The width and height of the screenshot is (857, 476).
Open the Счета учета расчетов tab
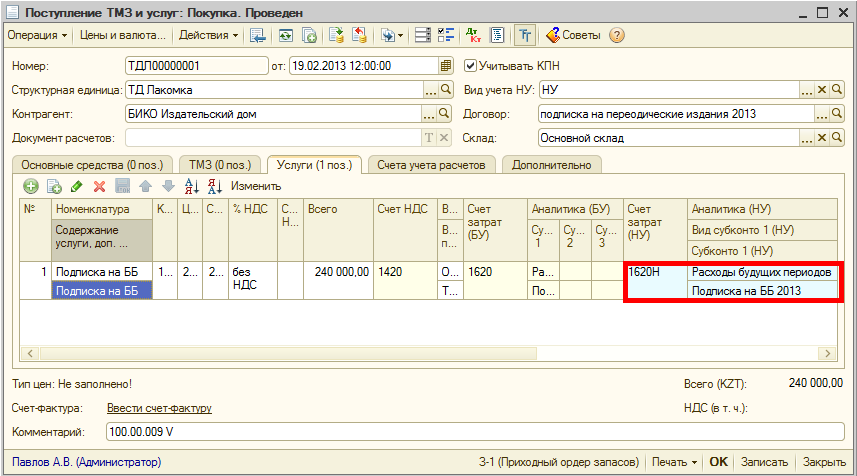[x=431, y=164]
